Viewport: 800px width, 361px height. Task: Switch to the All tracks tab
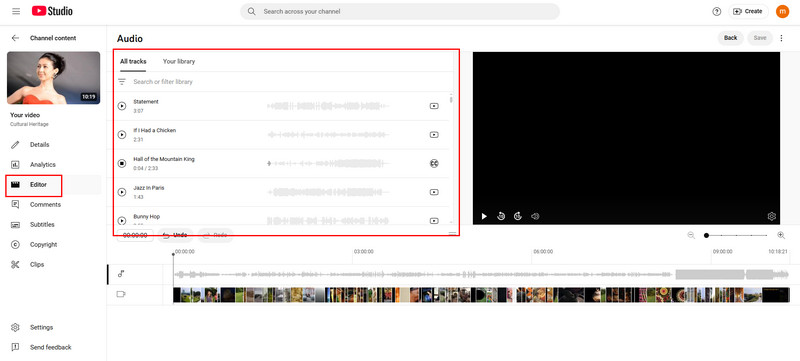pyautogui.click(x=133, y=61)
